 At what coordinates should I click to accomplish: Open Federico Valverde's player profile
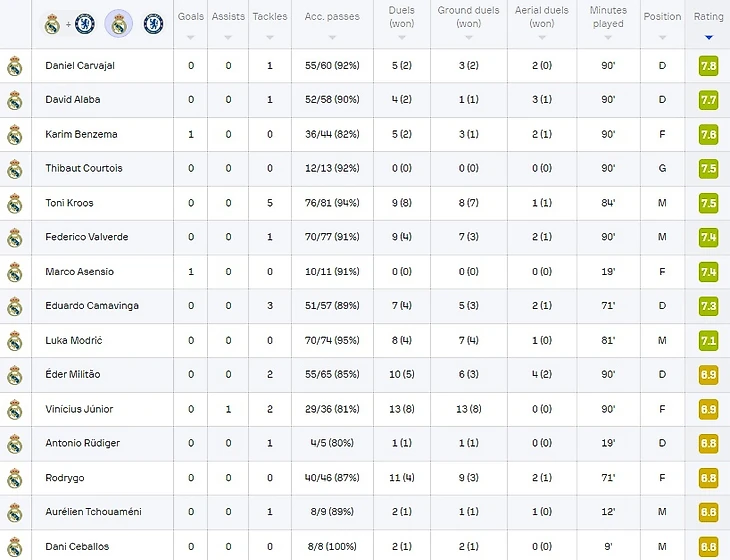tap(84, 238)
